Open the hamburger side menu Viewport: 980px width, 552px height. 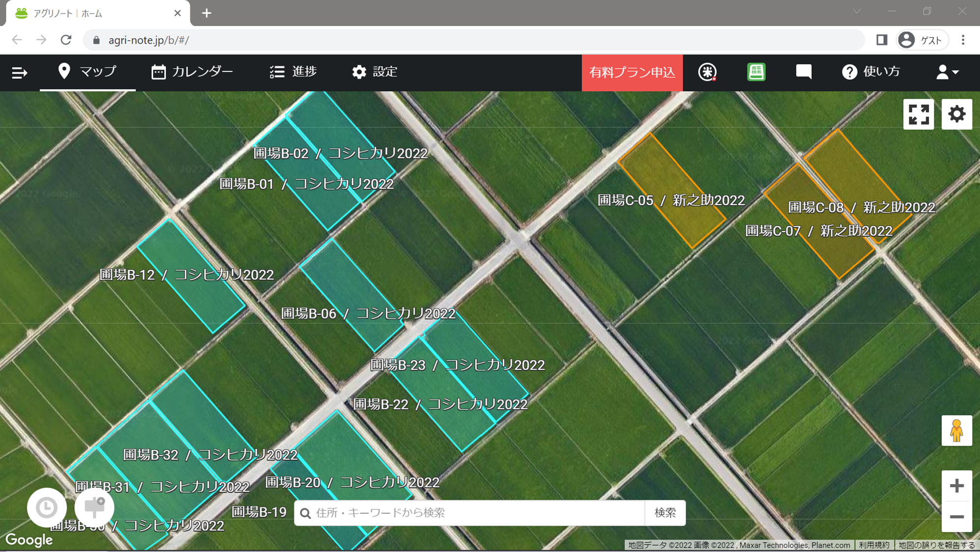20,73
